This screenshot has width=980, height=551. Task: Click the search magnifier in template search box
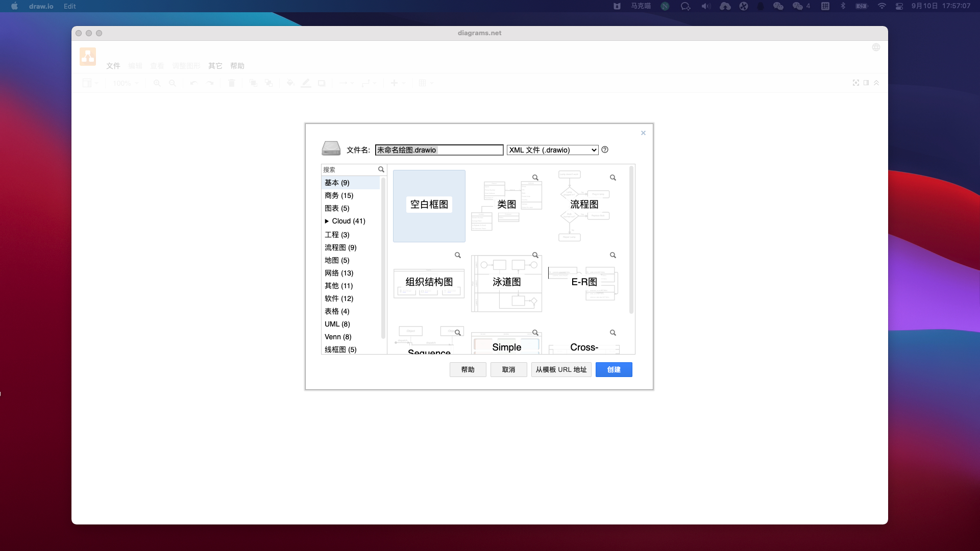click(x=381, y=169)
